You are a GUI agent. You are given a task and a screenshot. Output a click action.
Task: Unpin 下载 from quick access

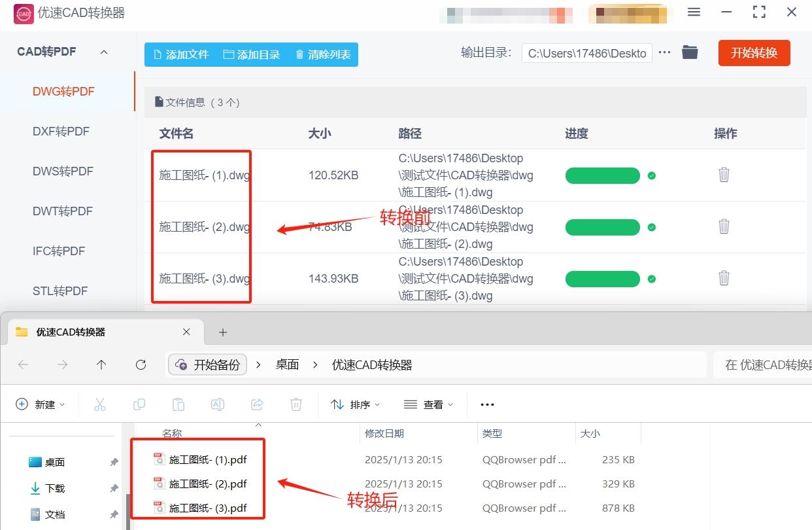[x=114, y=487]
